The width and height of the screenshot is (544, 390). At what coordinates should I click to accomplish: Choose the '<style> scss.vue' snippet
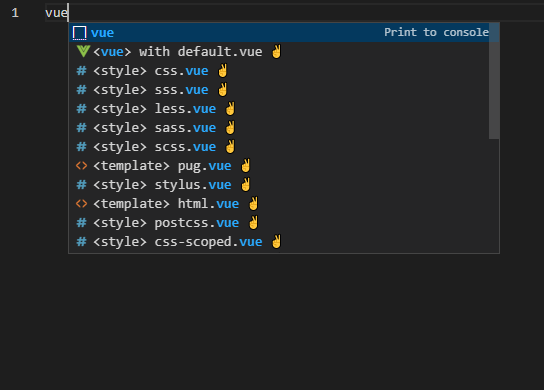(284, 147)
